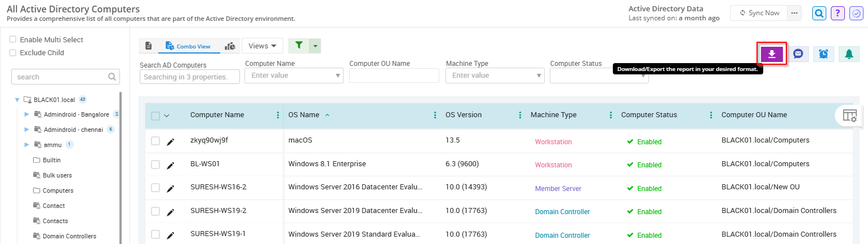868x244 pixels.
Task: Tick the Exclude Child checkbox
Action: click(x=12, y=53)
